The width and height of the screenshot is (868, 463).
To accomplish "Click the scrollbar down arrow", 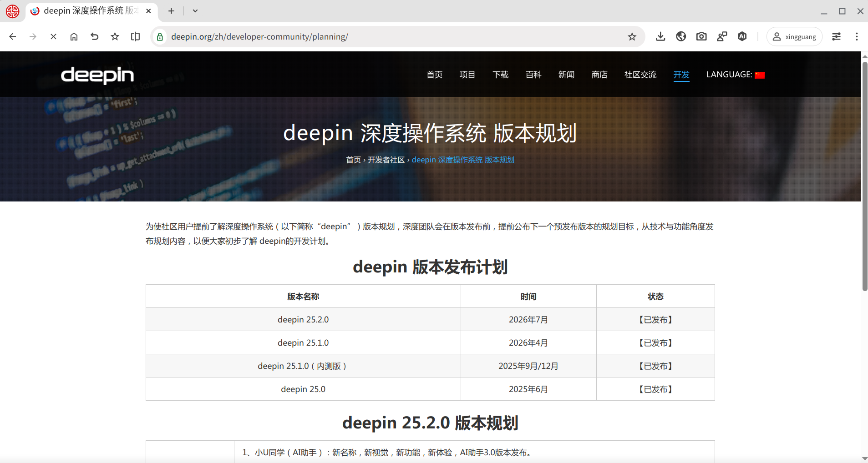I will click(864, 458).
